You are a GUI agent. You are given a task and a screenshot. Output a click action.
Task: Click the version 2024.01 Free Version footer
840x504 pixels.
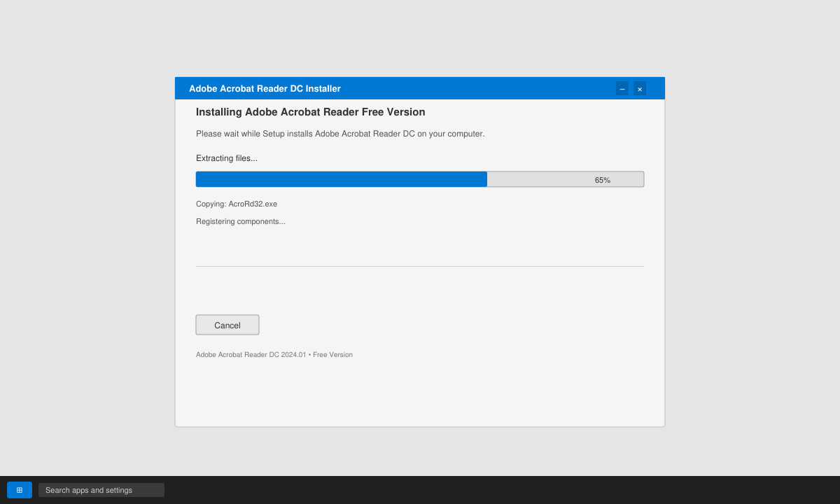point(274,355)
